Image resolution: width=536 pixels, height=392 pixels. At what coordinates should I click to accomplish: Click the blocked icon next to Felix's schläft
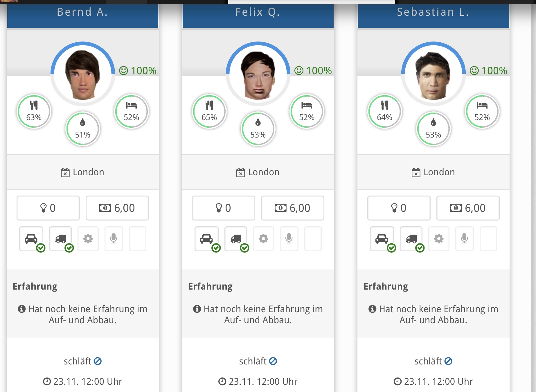pyautogui.click(x=273, y=361)
